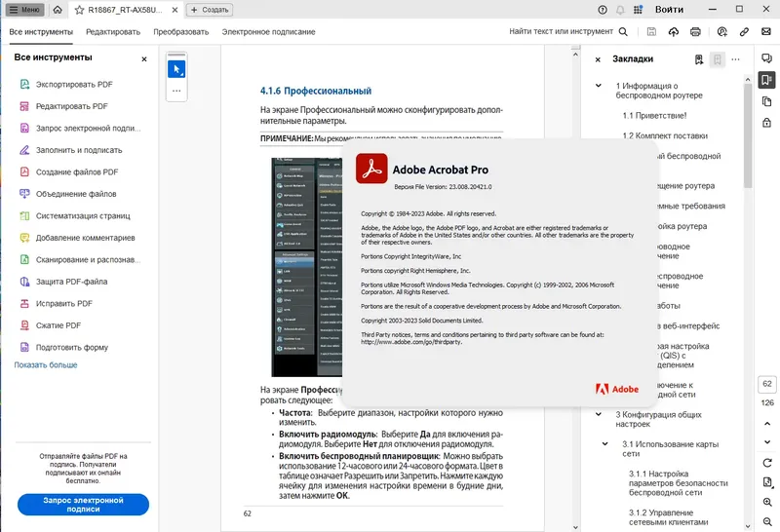
Task: Select the arrow selection tool
Action: pos(176,69)
